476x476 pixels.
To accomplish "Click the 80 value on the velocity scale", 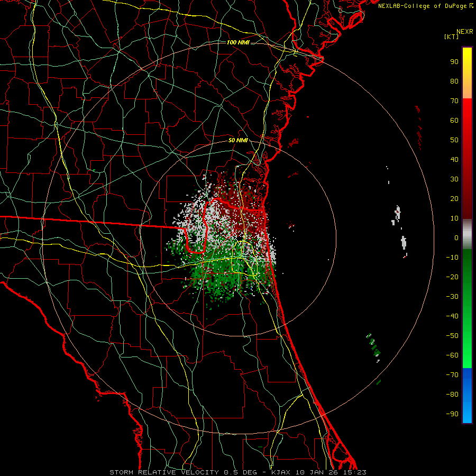I will (454, 81).
